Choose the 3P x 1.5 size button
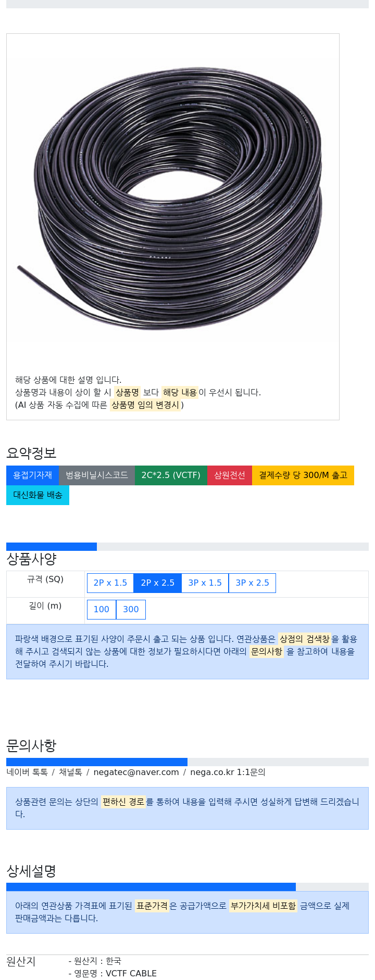Image resolution: width=375 pixels, height=980 pixels. 205,583
